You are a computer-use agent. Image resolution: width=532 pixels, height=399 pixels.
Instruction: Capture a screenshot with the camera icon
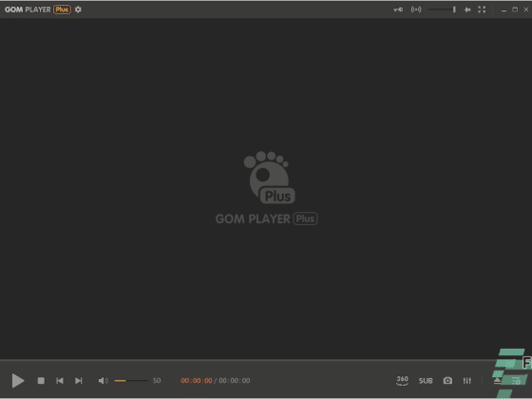click(x=447, y=381)
